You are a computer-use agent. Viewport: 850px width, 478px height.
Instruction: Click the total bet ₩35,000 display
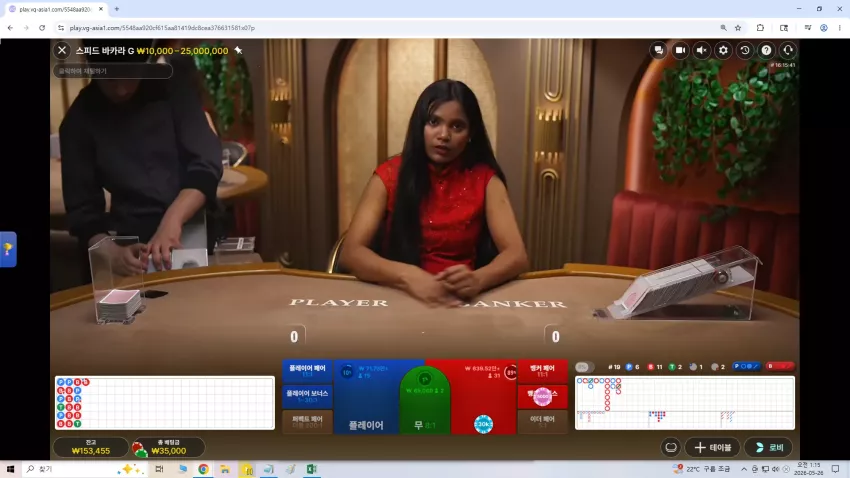tap(169, 447)
